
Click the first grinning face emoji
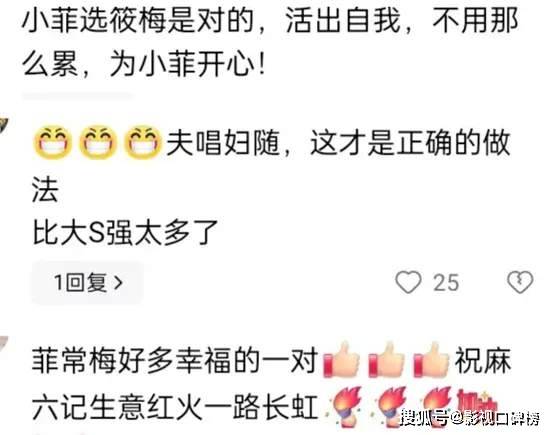click(x=53, y=143)
